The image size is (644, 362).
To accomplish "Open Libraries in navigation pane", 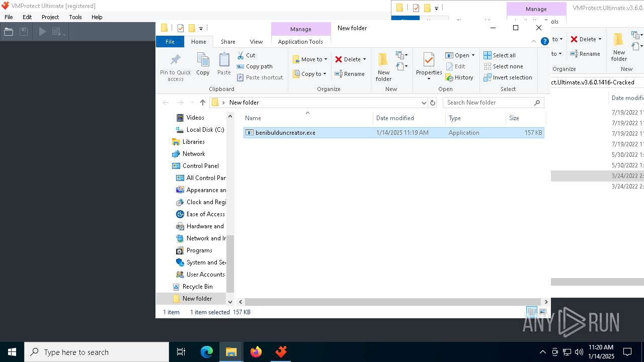I will (193, 142).
